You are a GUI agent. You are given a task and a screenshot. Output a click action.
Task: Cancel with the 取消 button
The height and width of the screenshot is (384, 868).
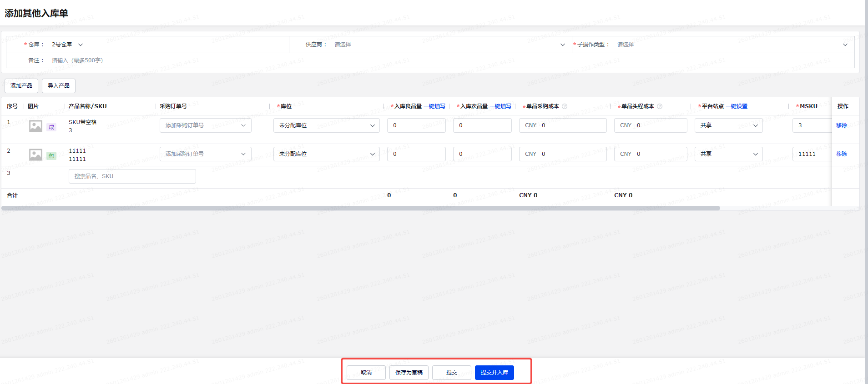(366, 373)
